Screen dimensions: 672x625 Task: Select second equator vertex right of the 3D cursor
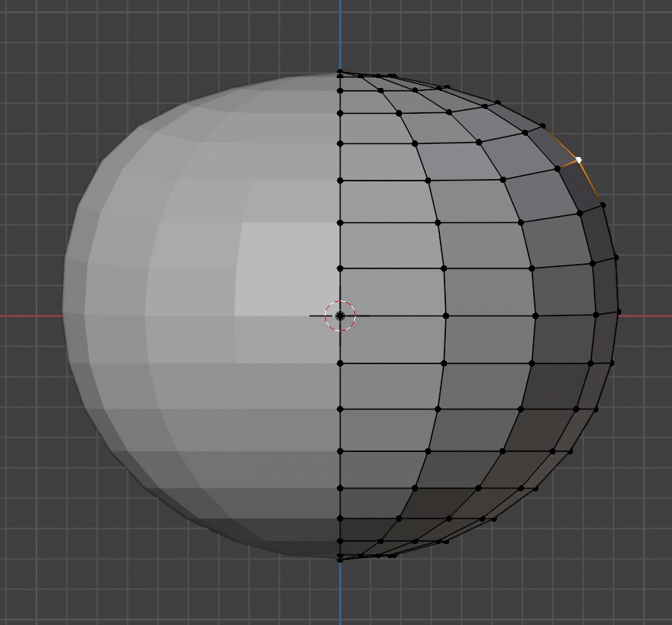point(535,316)
